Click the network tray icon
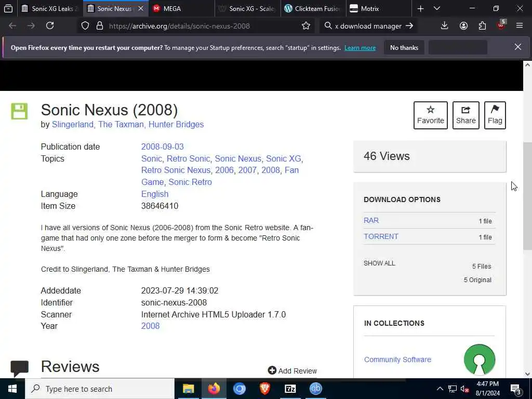532x399 pixels. (x=453, y=389)
